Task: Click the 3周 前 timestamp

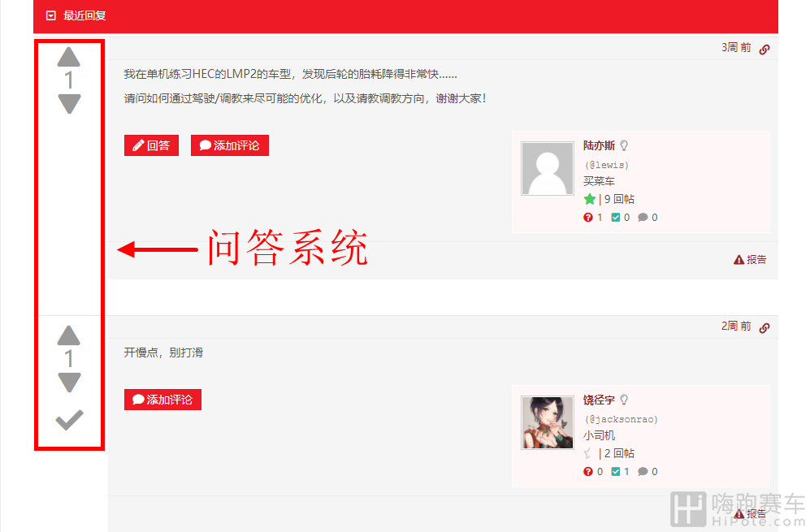Action: click(736, 48)
